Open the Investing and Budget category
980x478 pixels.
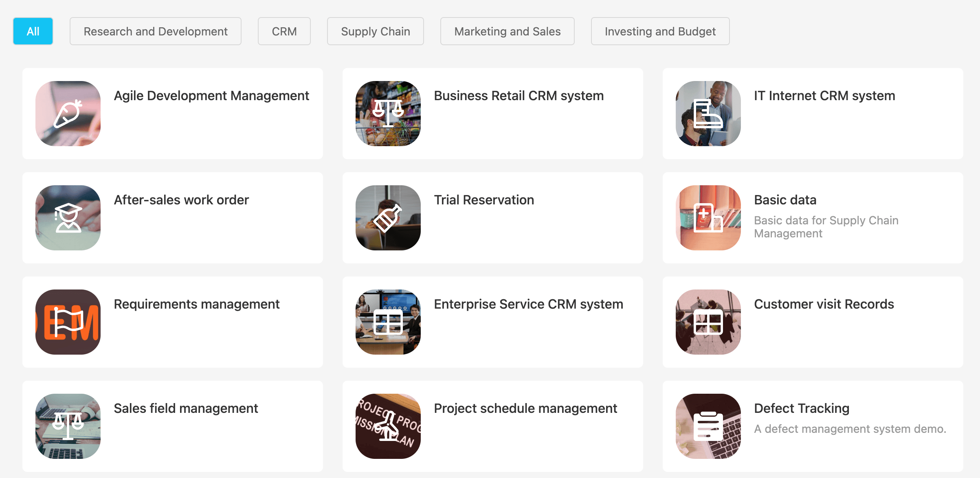[x=660, y=31]
